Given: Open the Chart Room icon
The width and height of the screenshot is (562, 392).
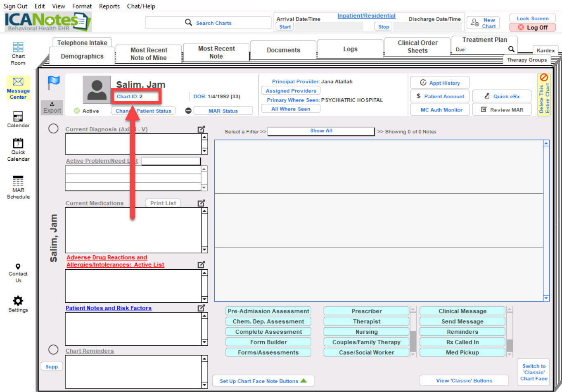Looking at the screenshot, I should coord(18,47).
